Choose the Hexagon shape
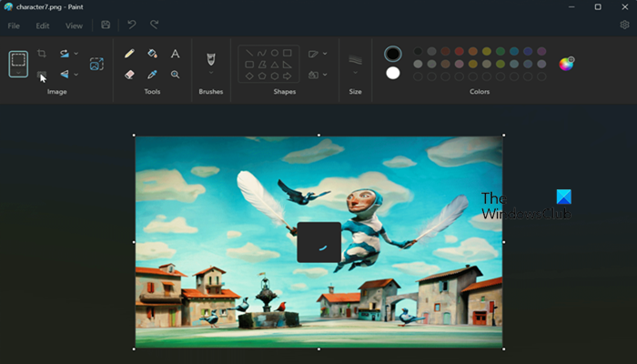 (275, 76)
